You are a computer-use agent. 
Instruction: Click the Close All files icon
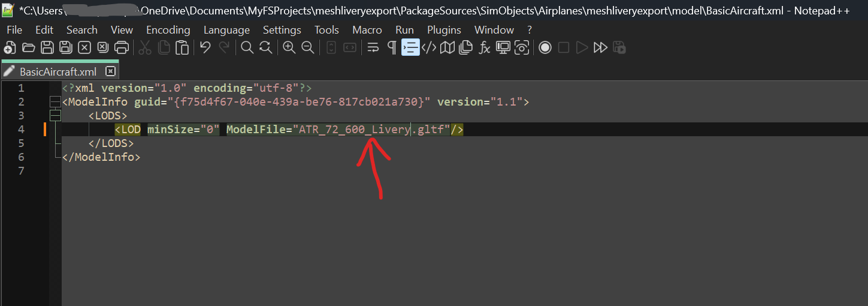tap(103, 48)
